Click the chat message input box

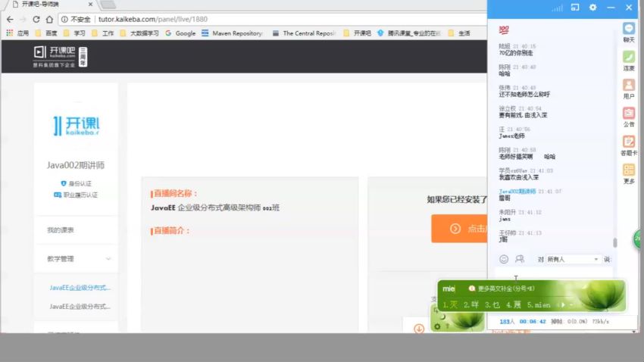pos(553,273)
